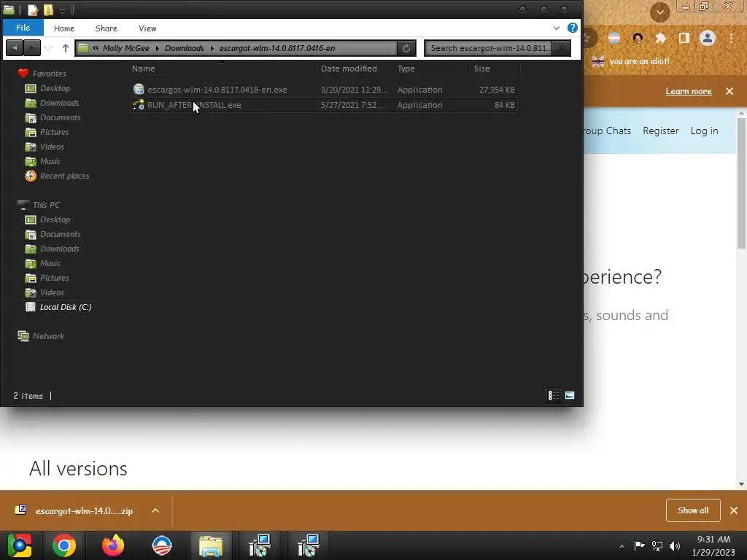Open Explorer quick access toolbar dropdown

point(63,10)
